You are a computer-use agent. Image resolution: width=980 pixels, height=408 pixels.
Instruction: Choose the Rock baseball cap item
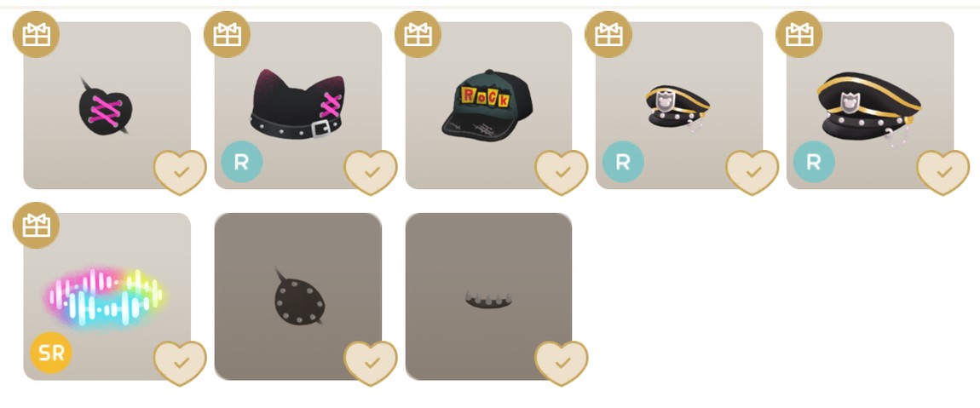tap(488, 105)
